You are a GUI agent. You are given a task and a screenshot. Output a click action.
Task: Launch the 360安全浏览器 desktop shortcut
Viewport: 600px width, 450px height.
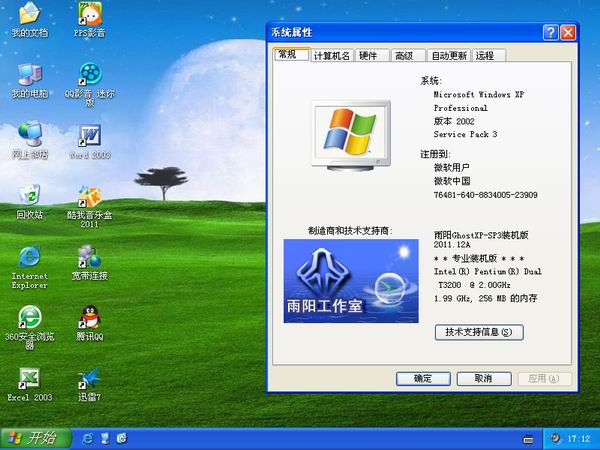[29, 328]
